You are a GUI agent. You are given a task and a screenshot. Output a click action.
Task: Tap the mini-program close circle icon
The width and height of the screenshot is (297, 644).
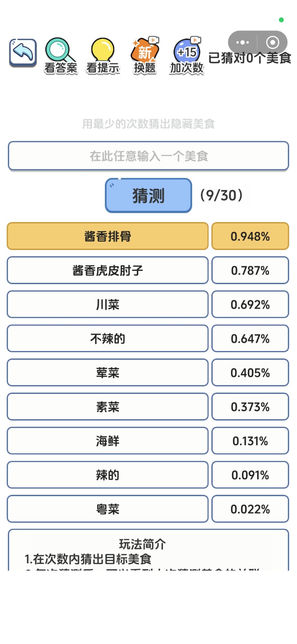pyautogui.click(x=273, y=42)
